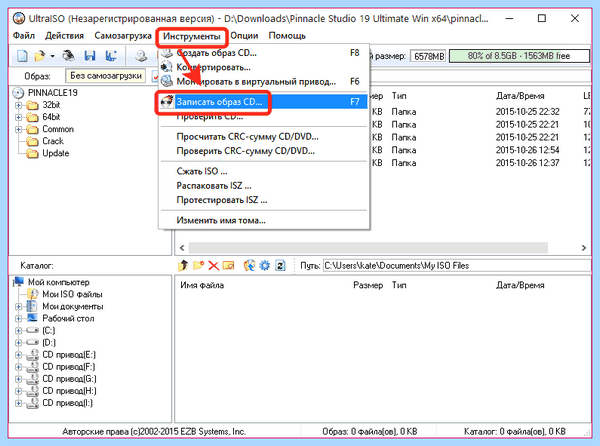
Task: Select CD привод(G:) in catalog tree
Action: click(x=69, y=379)
